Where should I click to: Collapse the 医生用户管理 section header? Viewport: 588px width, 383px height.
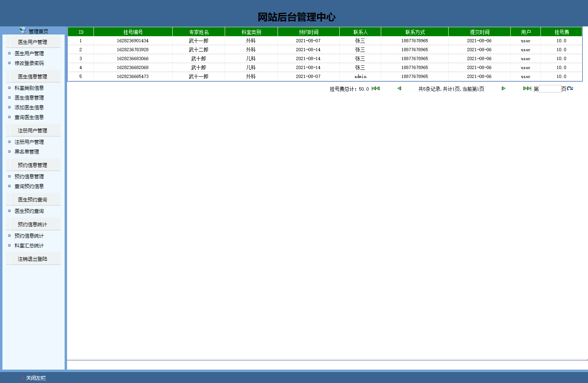pos(33,42)
